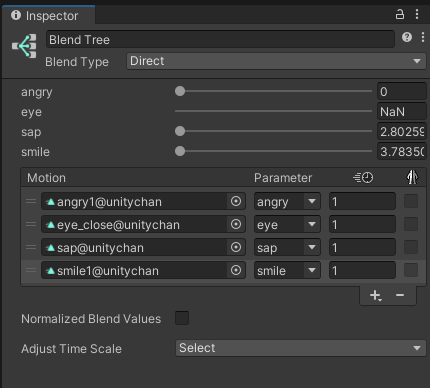This screenshot has width=430, height=388.
Task: Enable Normalized Blend Values checkbox
Action: 182,318
